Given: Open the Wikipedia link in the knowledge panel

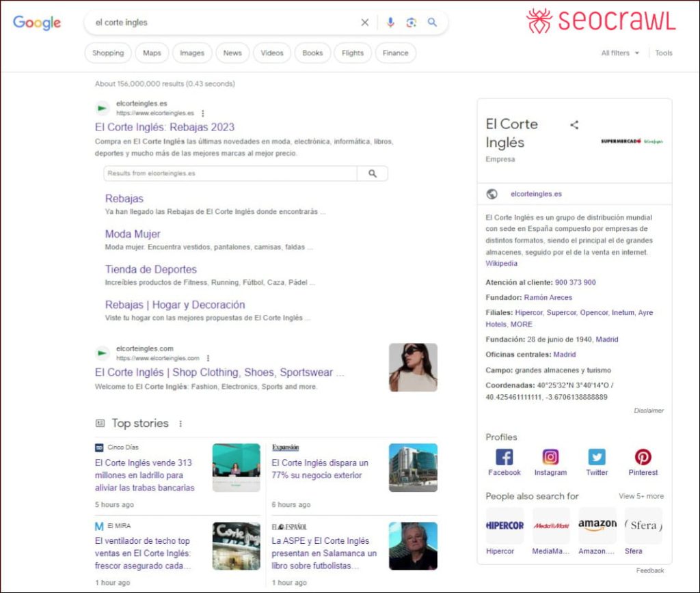Looking at the screenshot, I should [x=501, y=263].
